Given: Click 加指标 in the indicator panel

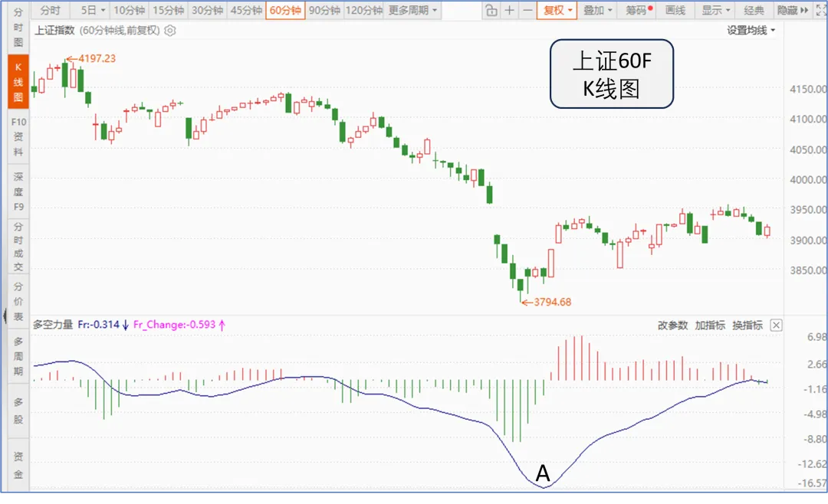Looking at the screenshot, I should 710,325.
